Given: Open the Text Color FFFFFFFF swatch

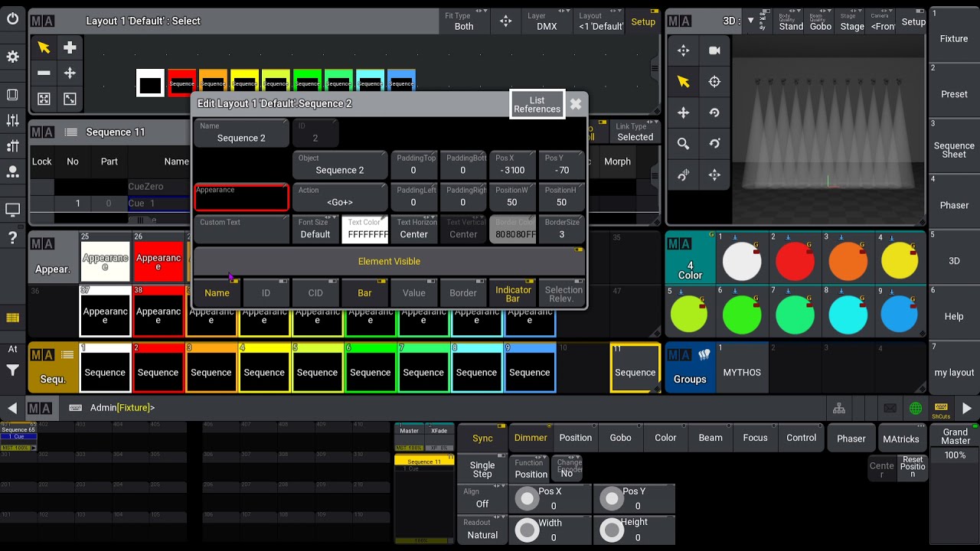Looking at the screenshot, I should click(x=364, y=229).
